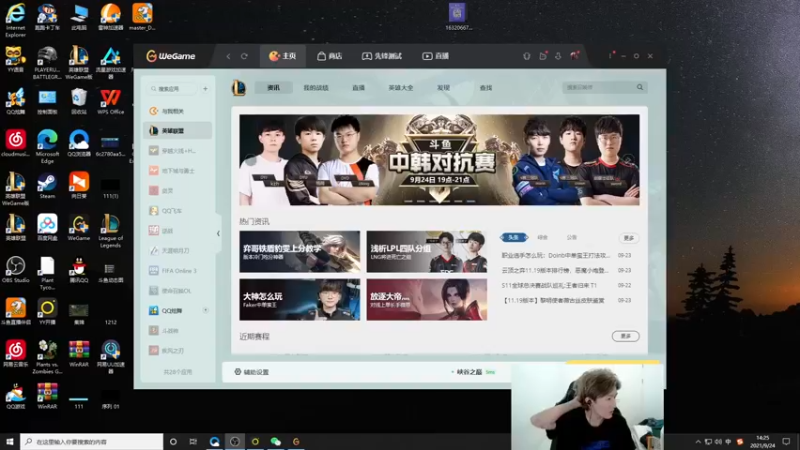Select the 地下城与勇士 sidebar entry

point(178,170)
